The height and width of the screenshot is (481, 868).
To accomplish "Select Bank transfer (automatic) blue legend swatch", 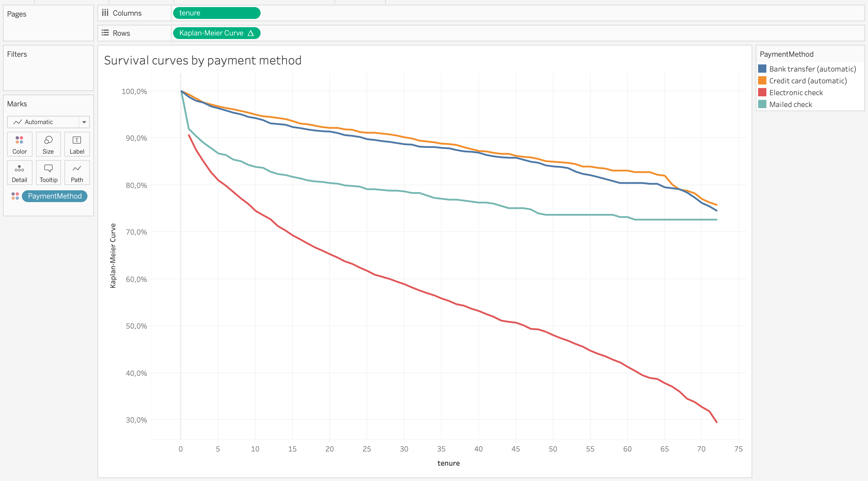I will (762, 69).
